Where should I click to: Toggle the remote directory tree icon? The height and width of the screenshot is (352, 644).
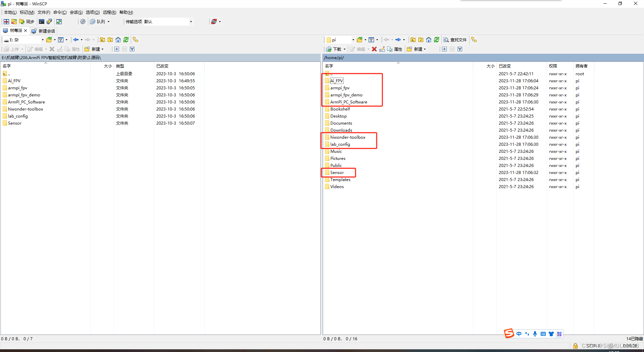474,40
